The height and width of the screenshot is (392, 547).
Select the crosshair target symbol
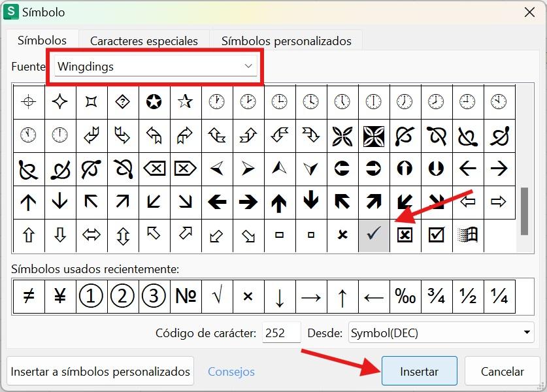click(x=29, y=102)
